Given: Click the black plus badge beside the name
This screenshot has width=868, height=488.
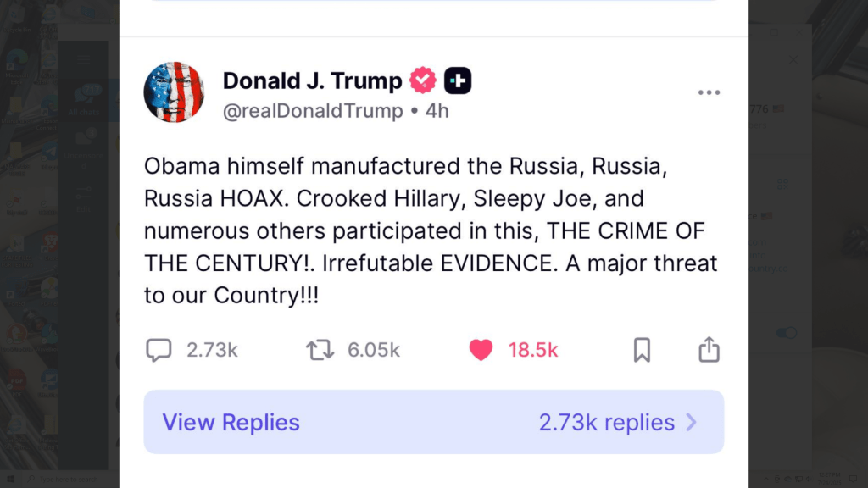Looking at the screenshot, I should pyautogui.click(x=458, y=81).
